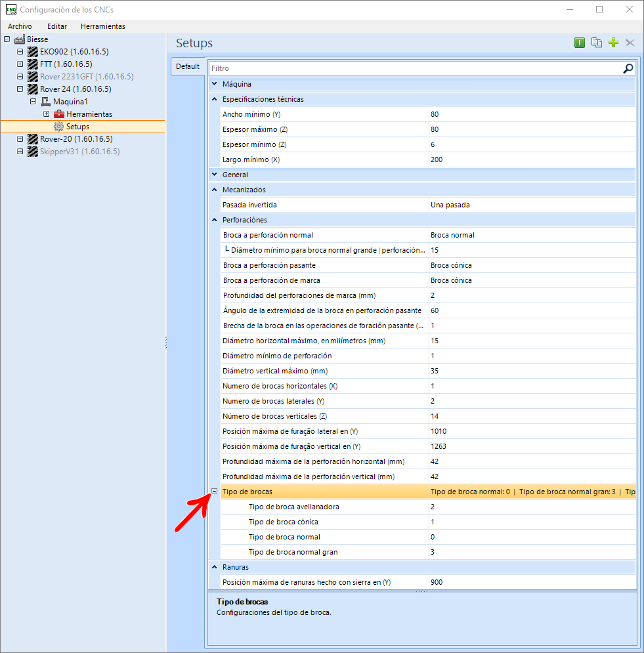Collapse the Rover 24 tree node
This screenshot has width=644, height=653.
[x=20, y=89]
